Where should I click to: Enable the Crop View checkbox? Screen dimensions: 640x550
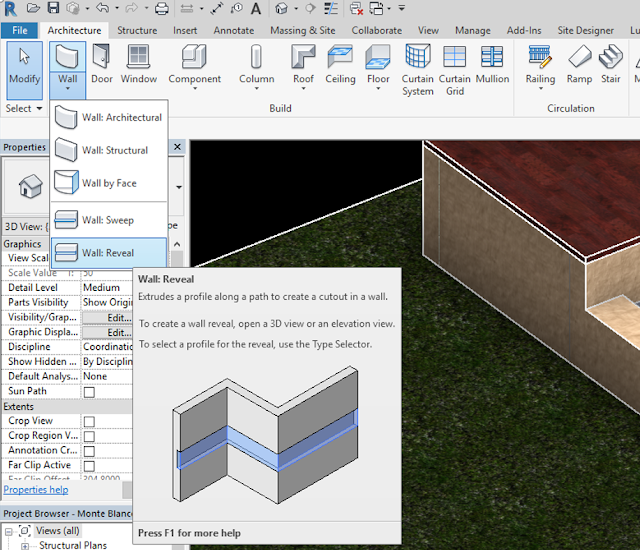[x=89, y=421]
